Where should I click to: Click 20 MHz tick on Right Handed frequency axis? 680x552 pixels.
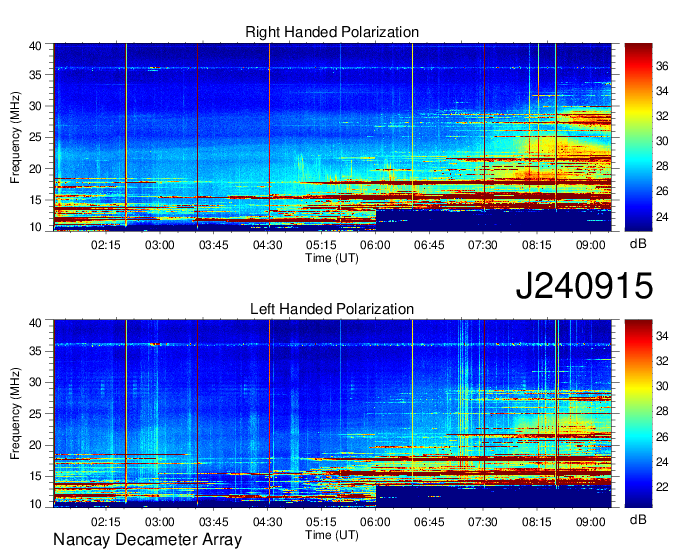tap(36, 169)
